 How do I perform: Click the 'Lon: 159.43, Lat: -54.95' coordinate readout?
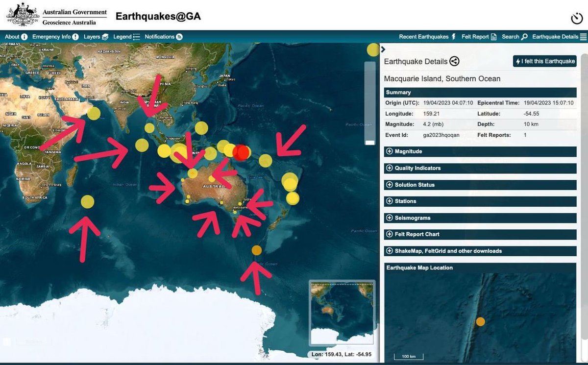click(x=341, y=354)
